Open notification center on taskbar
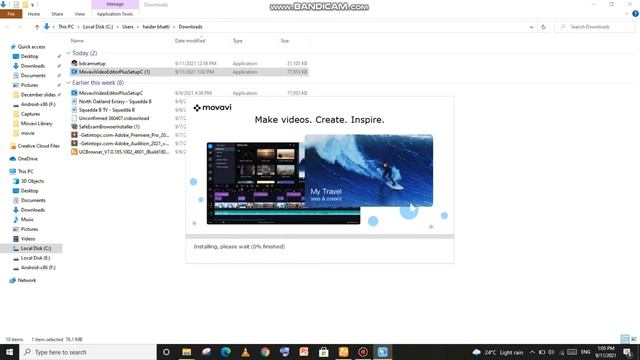This screenshot has height=360, width=640. 628,352
